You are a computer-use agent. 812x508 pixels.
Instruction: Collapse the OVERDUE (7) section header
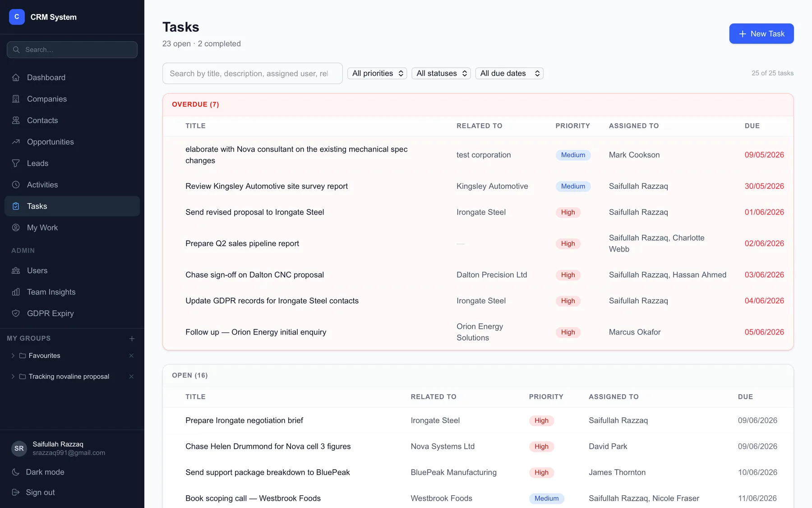point(478,104)
